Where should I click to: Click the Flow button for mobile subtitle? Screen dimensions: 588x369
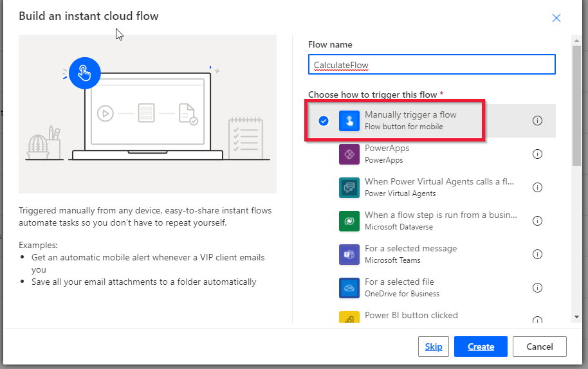pyautogui.click(x=404, y=127)
